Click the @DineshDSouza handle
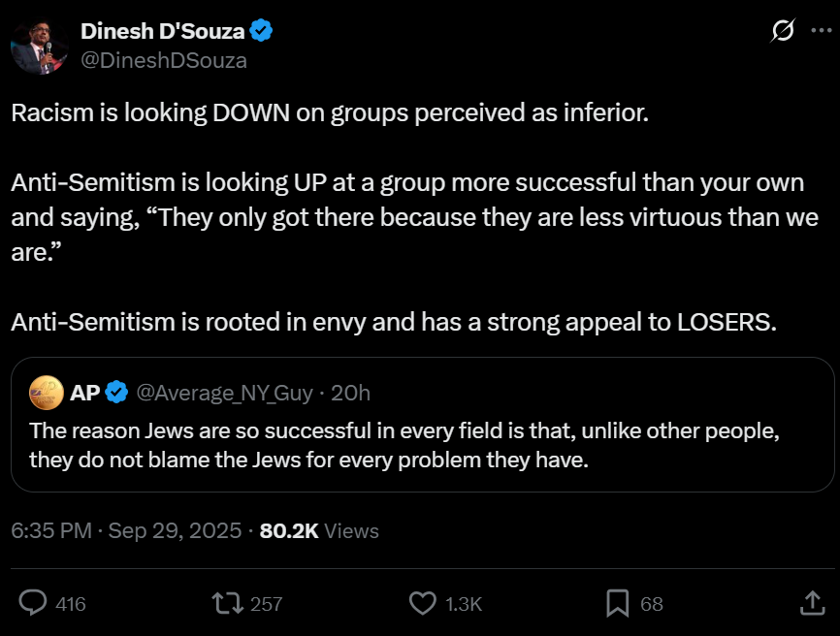This screenshot has height=636, width=840. 163,60
